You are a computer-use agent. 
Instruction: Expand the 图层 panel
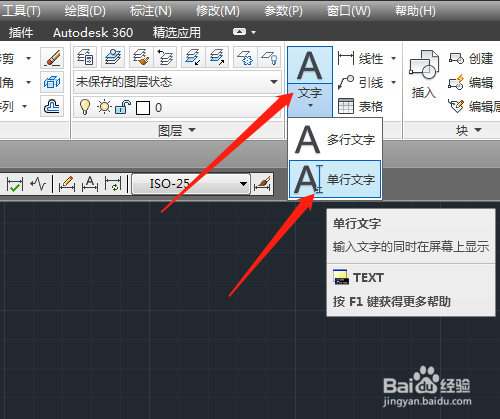point(177,130)
